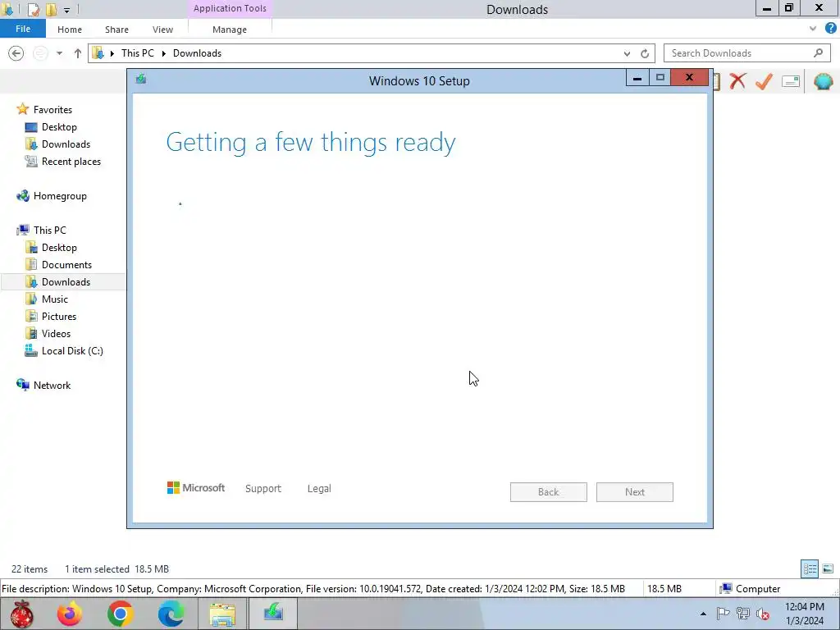This screenshot has height=630, width=840.
Task: Click the blue globe shell toolbar icon
Action: pos(824,81)
